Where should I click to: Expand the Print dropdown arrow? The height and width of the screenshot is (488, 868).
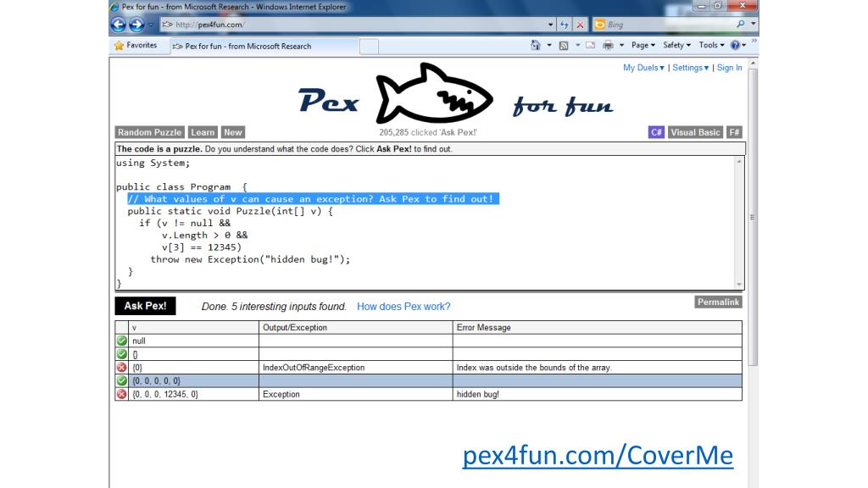tap(621, 46)
